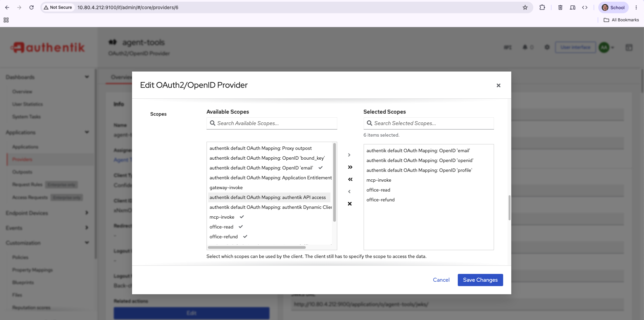The image size is (644, 320).
Task: Focus the Search Available Scopes field
Action: (272, 123)
